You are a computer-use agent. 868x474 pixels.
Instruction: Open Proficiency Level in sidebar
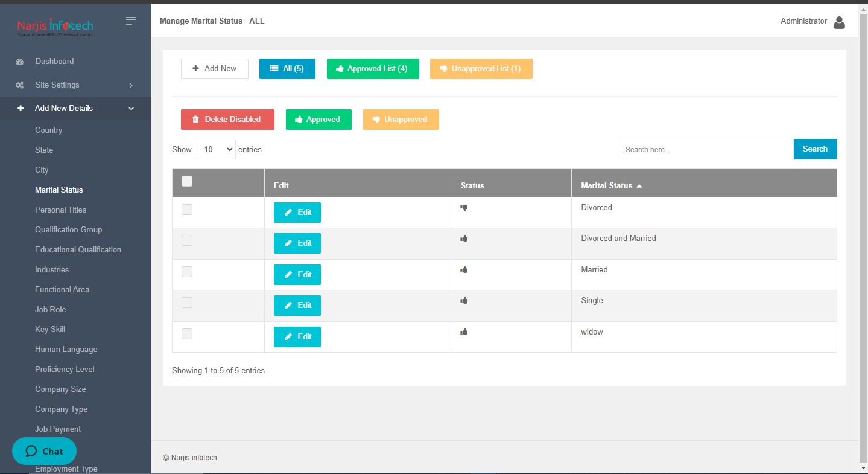65,370
